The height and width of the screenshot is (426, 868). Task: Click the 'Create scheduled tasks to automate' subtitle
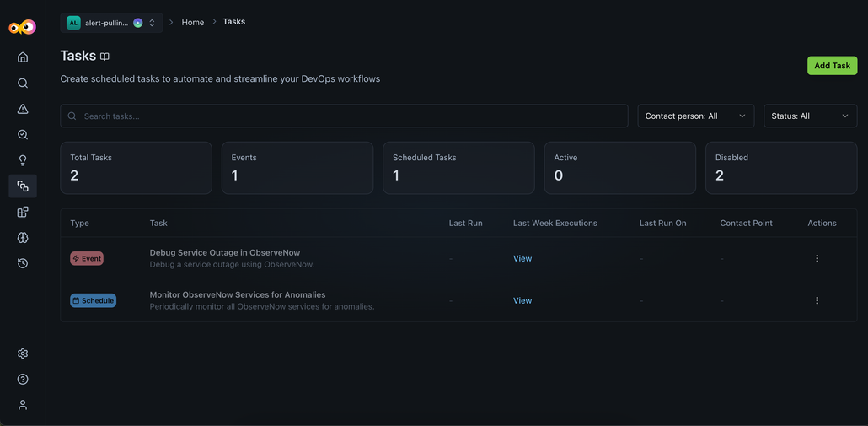click(220, 78)
